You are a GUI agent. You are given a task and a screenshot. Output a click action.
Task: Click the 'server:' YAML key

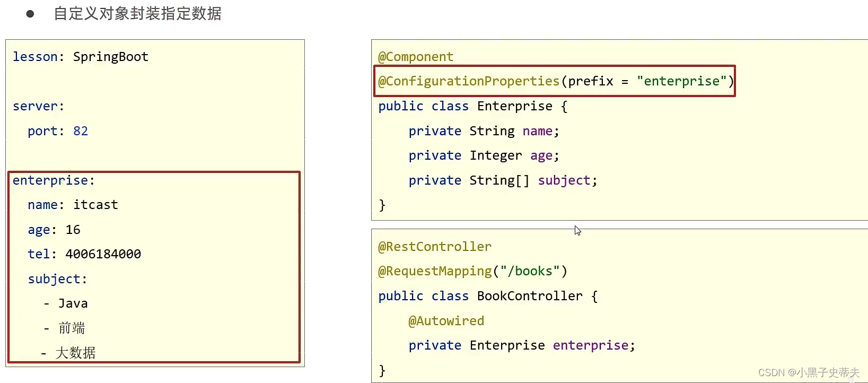click(x=39, y=106)
